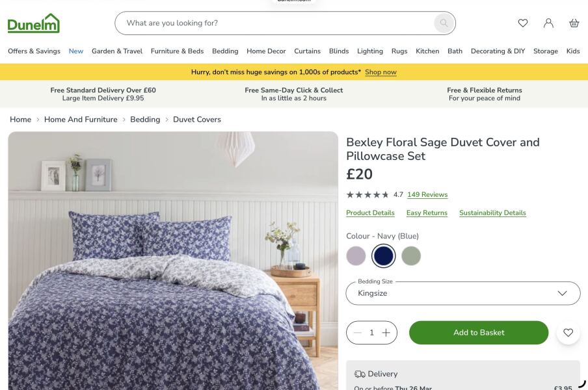Image resolution: width=588 pixels, height=390 pixels.
Task: Open the 149 Reviews link
Action: [x=427, y=194]
